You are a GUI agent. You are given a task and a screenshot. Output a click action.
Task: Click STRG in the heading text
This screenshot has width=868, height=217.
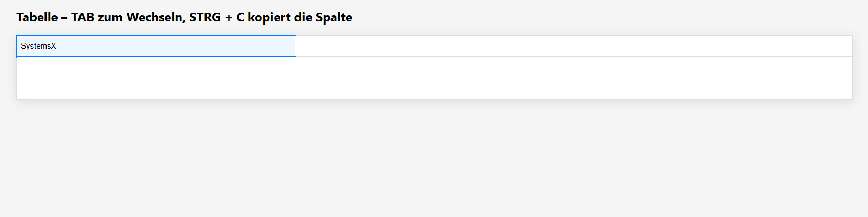click(x=204, y=17)
